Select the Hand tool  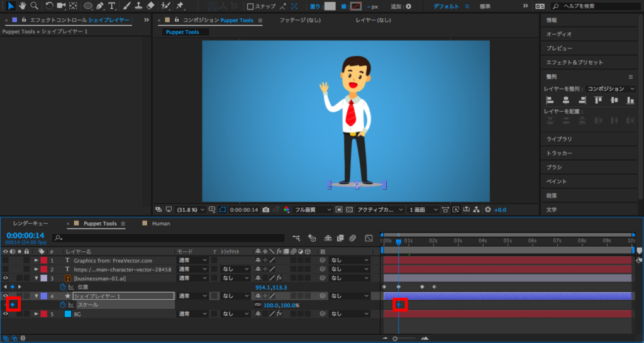pyautogui.click(x=22, y=6)
